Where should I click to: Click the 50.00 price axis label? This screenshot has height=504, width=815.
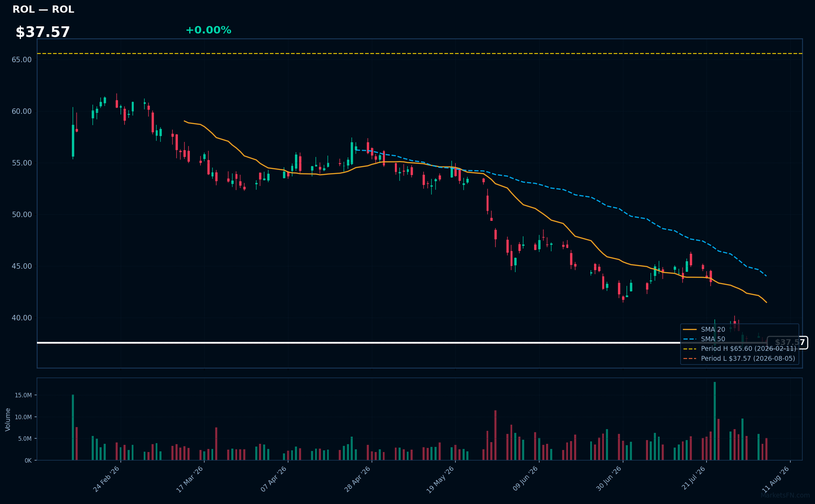pyautogui.click(x=22, y=215)
